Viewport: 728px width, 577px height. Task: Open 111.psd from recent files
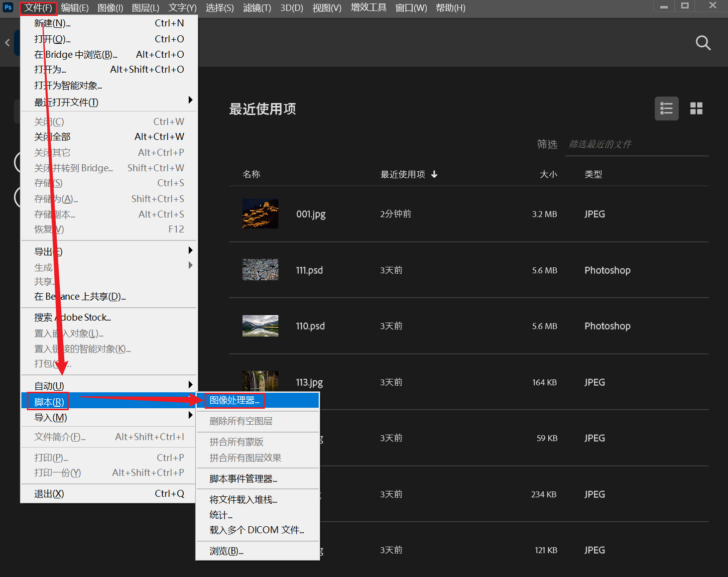(x=309, y=270)
